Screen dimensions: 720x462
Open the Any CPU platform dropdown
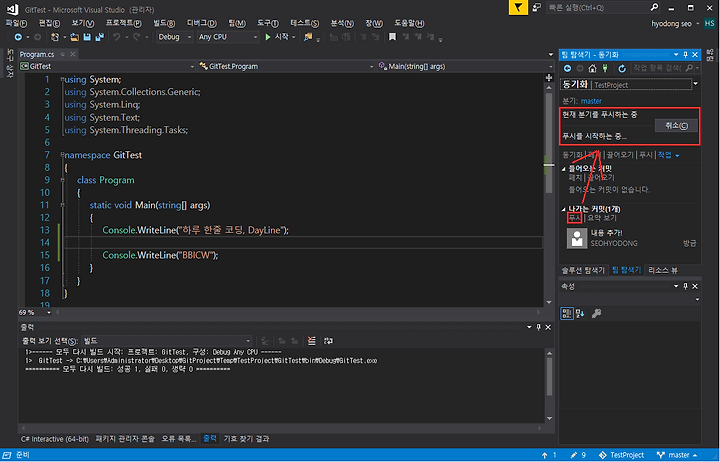[228, 37]
